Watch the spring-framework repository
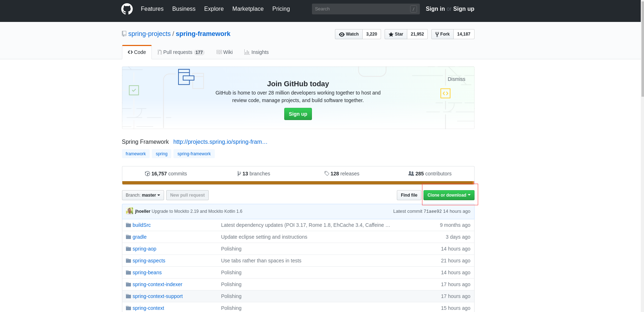The height and width of the screenshot is (312, 644). (x=349, y=34)
